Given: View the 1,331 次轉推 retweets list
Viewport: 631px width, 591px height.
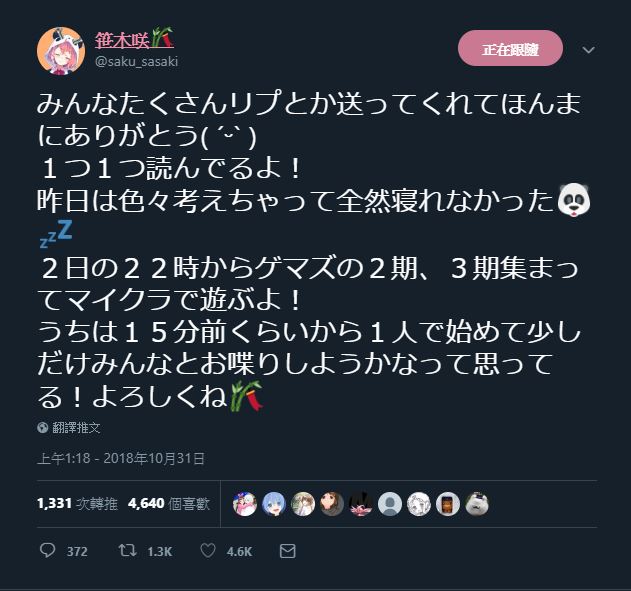Looking at the screenshot, I should [x=77, y=503].
